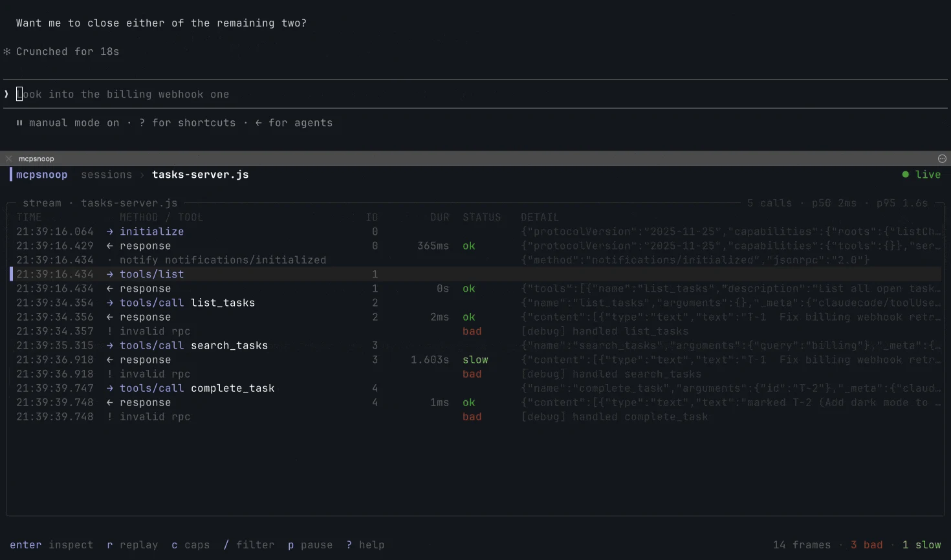
Task: Select the tools/list request row
Action: 475,274
